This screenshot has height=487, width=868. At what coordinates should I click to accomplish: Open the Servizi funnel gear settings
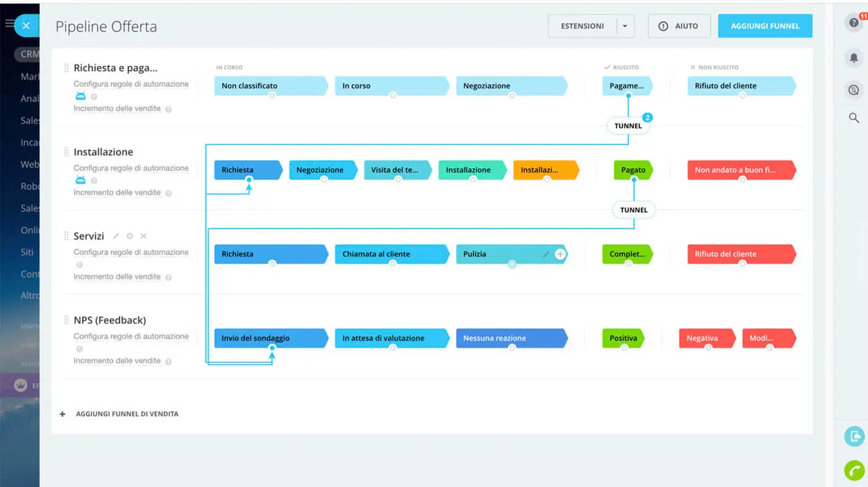130,236
